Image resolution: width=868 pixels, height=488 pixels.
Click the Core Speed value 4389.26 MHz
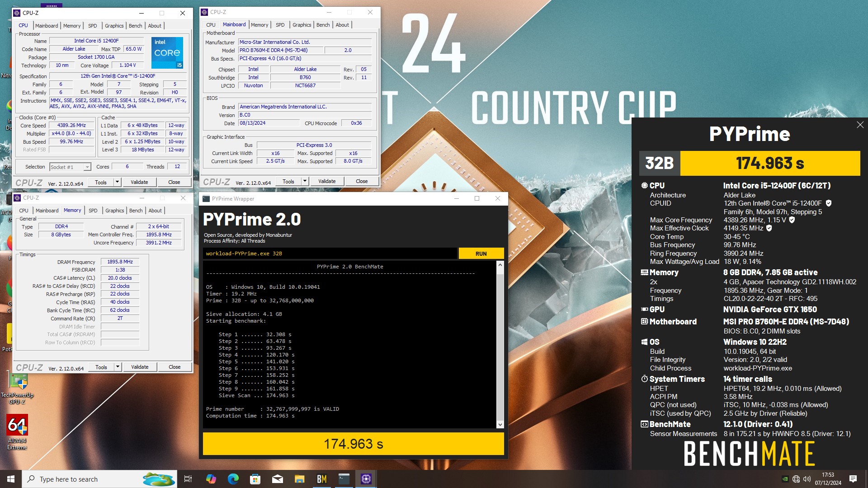tap(71, 126)
